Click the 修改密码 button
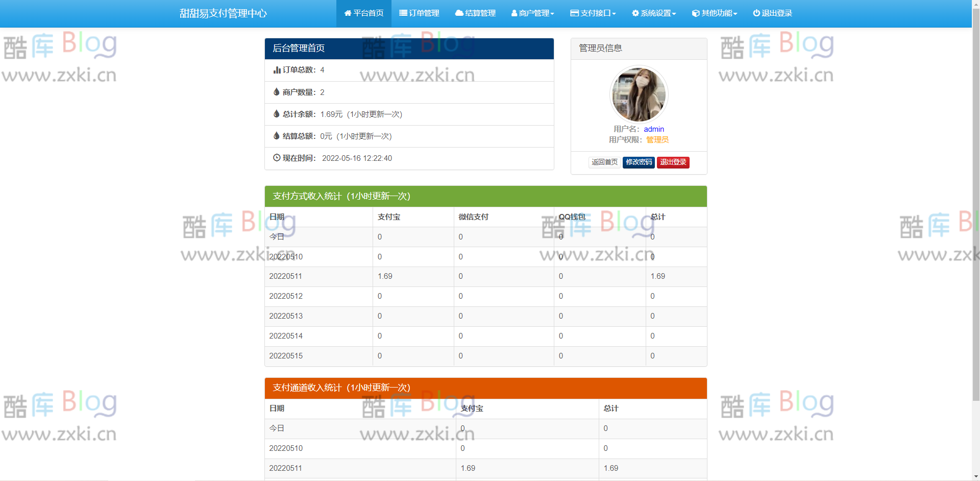Image resolution: width=980 pixels, height=481 pixels. click(638, 162)
